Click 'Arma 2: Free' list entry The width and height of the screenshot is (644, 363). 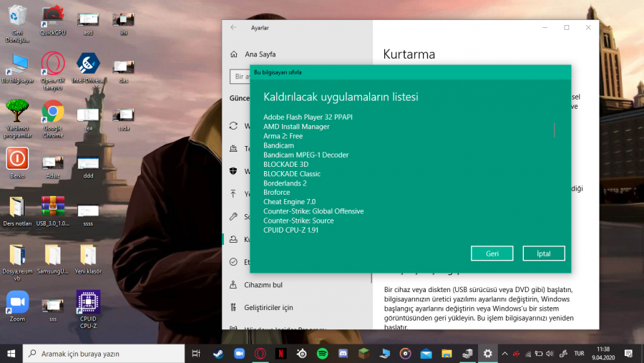[x=283, y=136]
